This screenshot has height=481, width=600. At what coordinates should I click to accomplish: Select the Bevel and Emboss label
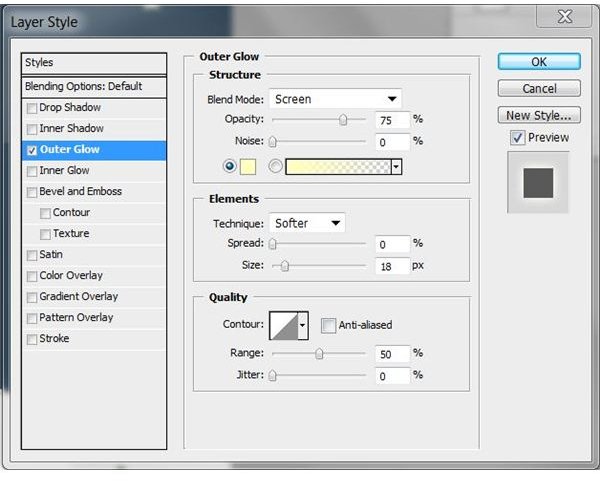point(80,192)
